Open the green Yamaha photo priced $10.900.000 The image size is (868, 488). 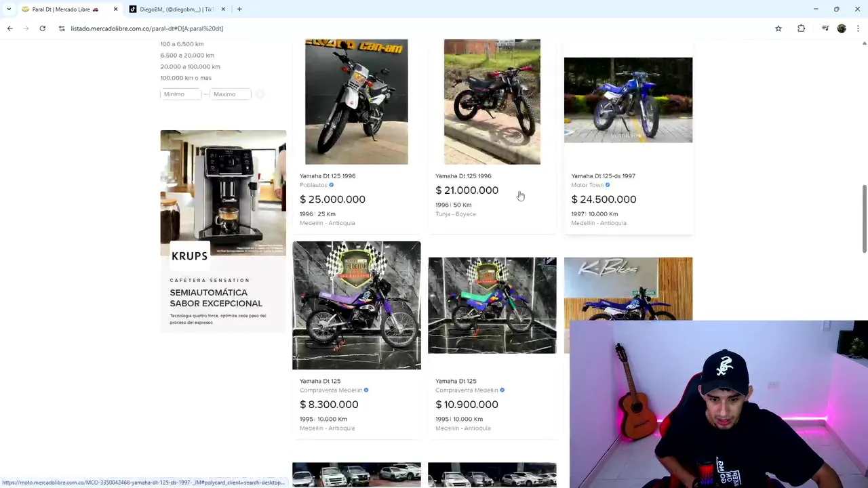[x=492, y=305]
